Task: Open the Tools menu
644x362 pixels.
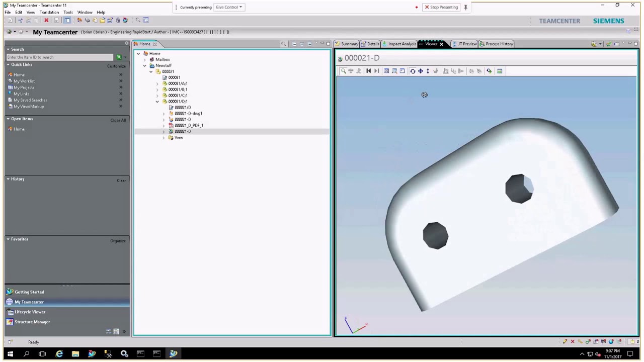Action: 68,12
